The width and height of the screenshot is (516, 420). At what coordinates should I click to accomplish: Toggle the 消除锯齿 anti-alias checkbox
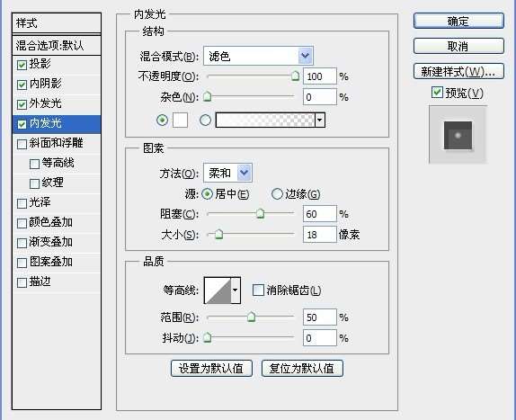(x=258, y=290)
